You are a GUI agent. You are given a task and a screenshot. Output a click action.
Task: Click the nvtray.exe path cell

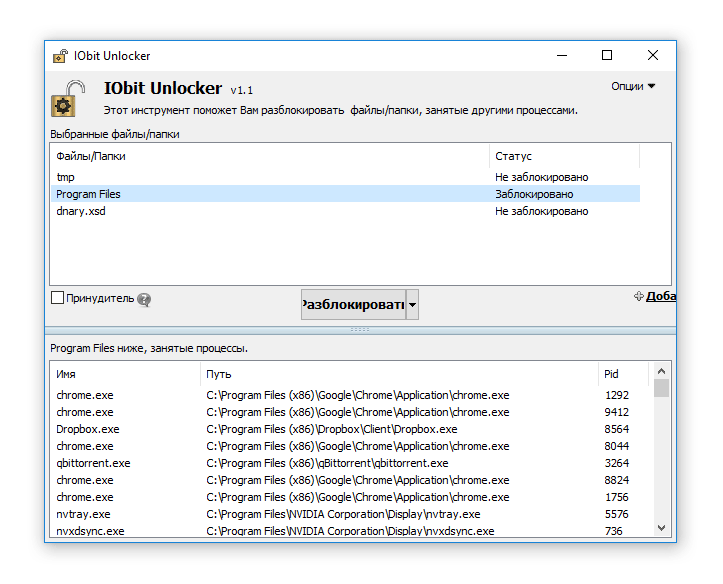point(343,514)
